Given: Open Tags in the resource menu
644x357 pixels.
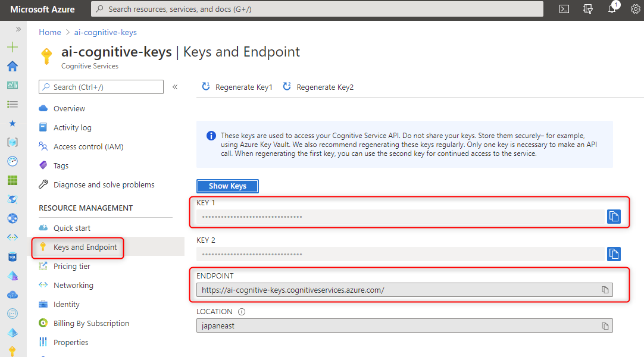Looking at the screenshot, I should click(x=61, y=166).
